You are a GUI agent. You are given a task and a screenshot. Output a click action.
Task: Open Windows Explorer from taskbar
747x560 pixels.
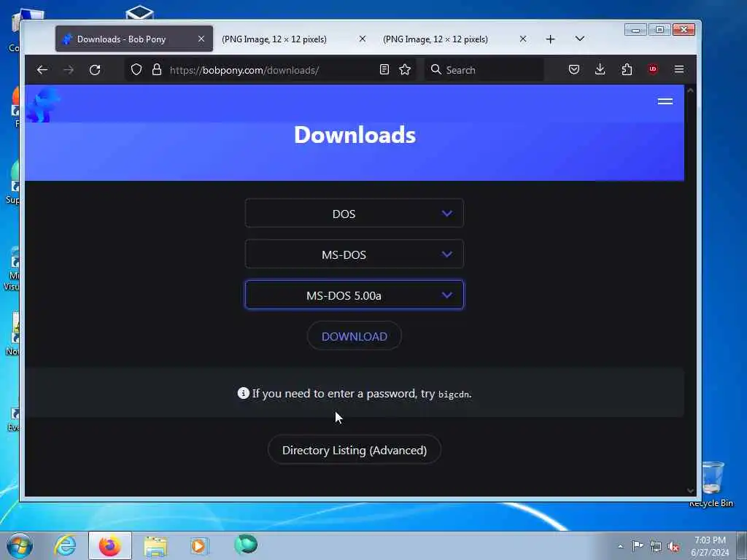coord(156,546)
